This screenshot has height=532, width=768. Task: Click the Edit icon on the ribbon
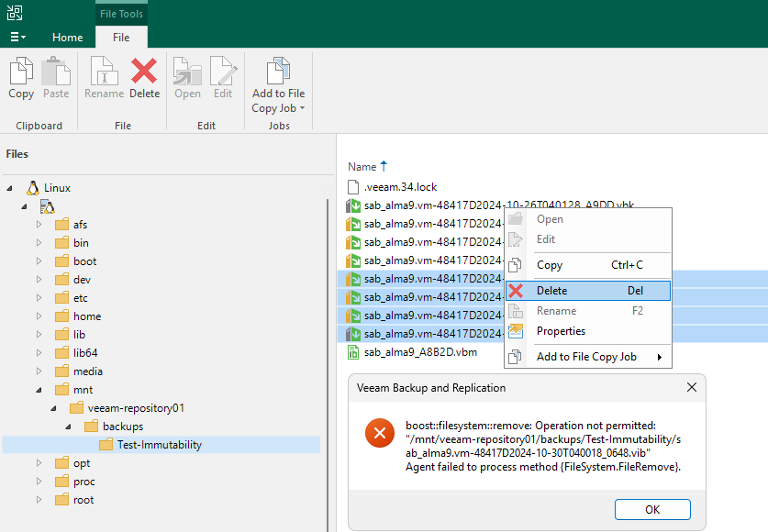tap(221, 75)
